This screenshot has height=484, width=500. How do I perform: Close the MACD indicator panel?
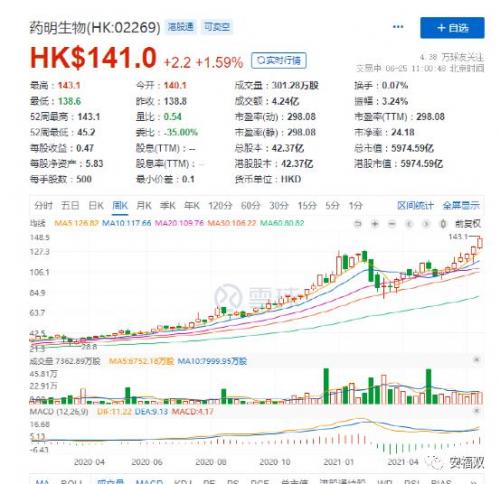coord(477,411)
